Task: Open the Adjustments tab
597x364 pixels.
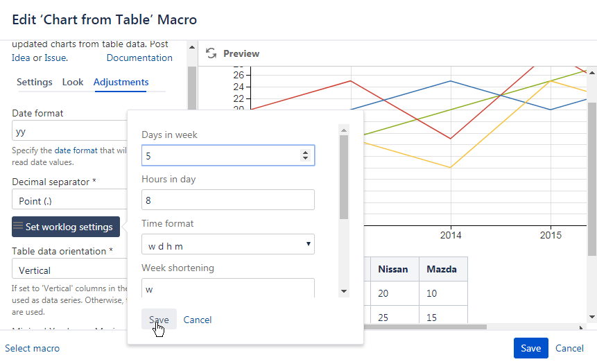Action: pos(121,82)
